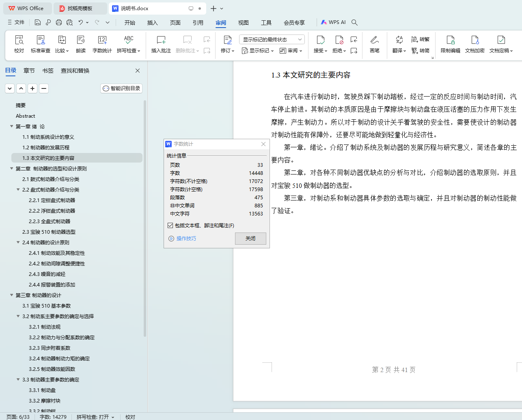
Task: Open WPS AI assistant
Action: pyautogui.click(x=333, y=22)
